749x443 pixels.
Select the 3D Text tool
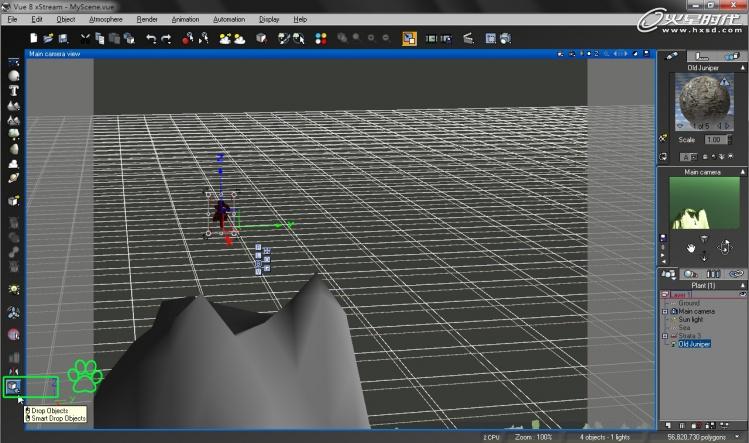(14, 90)
